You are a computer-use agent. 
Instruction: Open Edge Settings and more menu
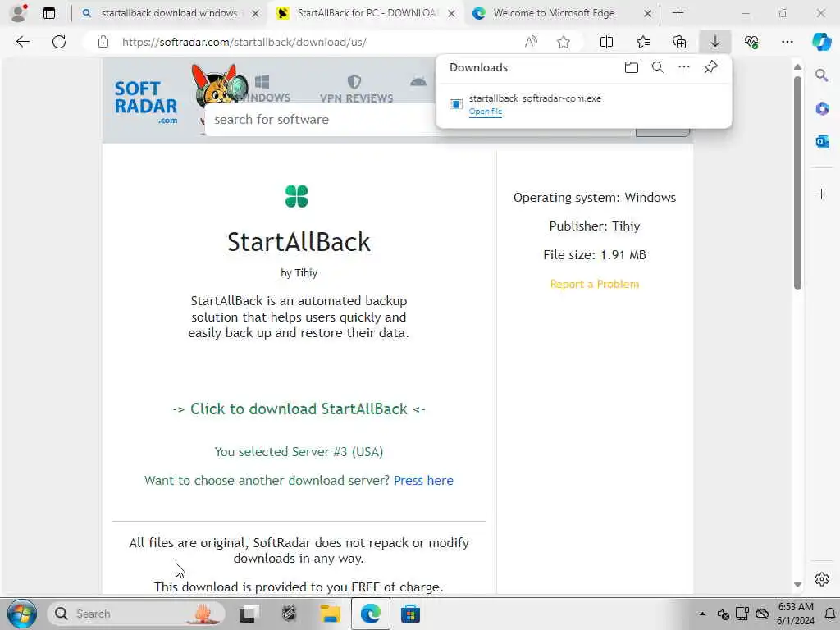(x=787, y=42)
